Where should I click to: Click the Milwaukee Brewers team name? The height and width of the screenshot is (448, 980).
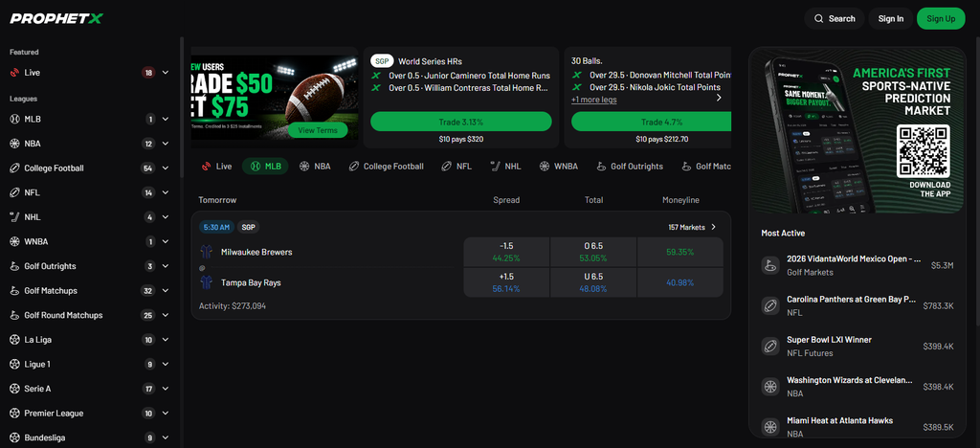256,252
